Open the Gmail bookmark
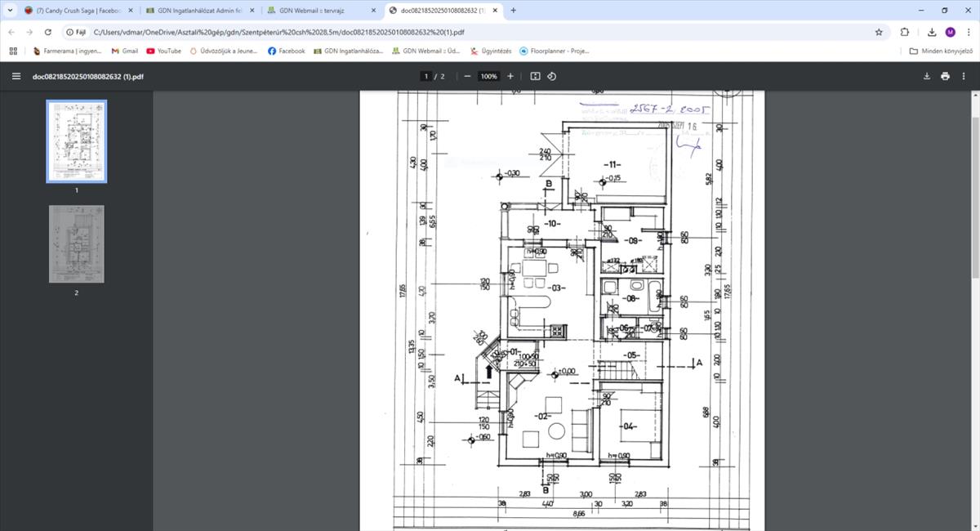The width and height of the screenshot is (980, 531). (125, 51)
